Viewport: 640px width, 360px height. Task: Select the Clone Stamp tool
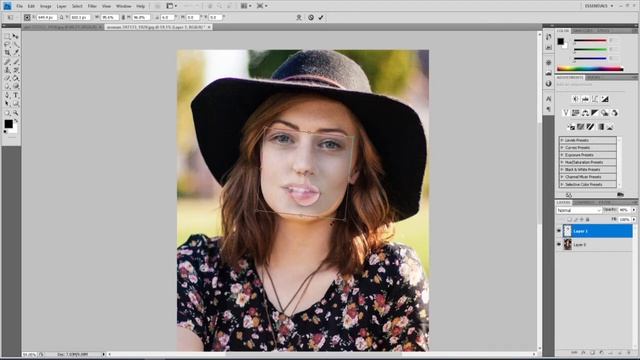(x=7, y=70)
